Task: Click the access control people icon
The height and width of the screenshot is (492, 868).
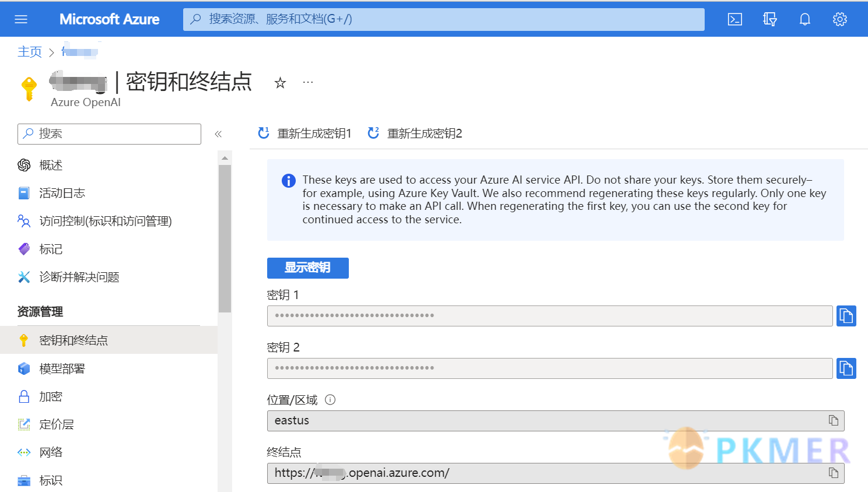Action: [x=24, y=221]
